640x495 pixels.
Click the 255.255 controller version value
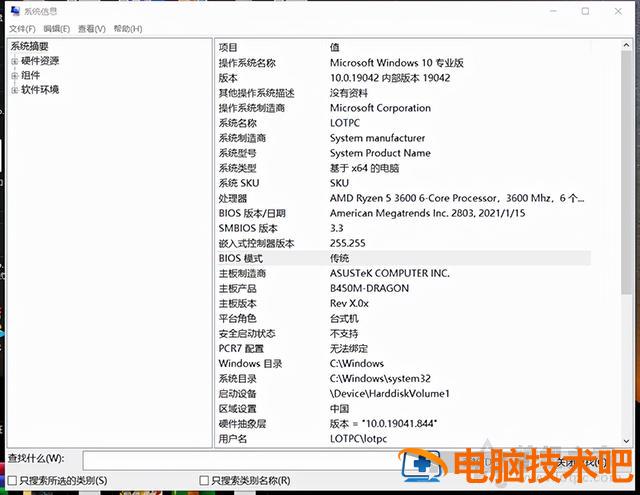click(348, 244)
